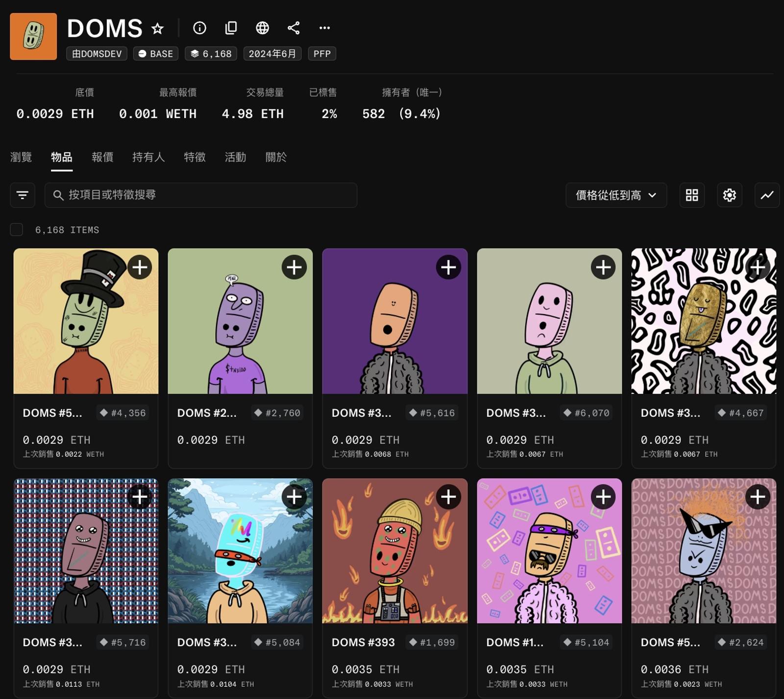Add rank #4,356 item to cart
Screen dimensions: 784x699
[140, 267]
